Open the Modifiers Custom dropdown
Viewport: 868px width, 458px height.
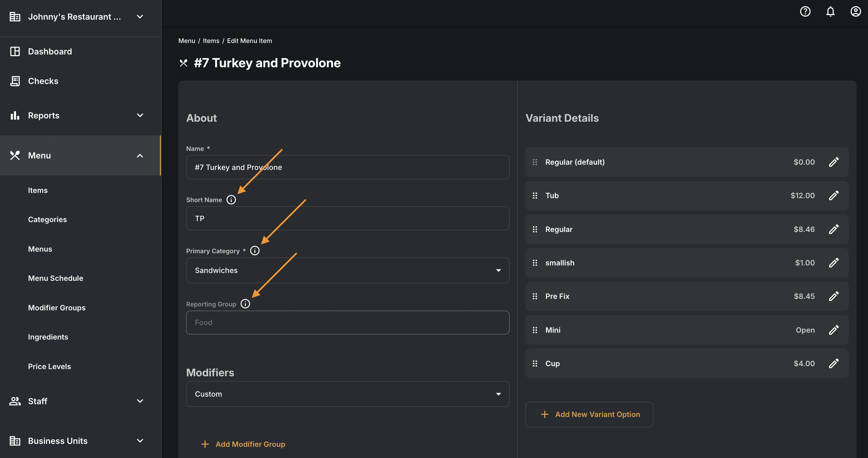[x=347, y=394]
